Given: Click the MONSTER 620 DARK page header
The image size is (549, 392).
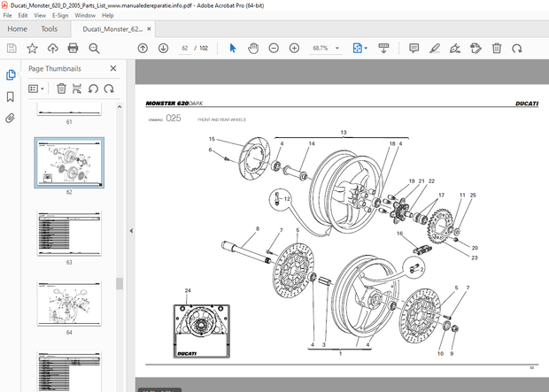Looking at the screenshot, I should coord(174,104).
